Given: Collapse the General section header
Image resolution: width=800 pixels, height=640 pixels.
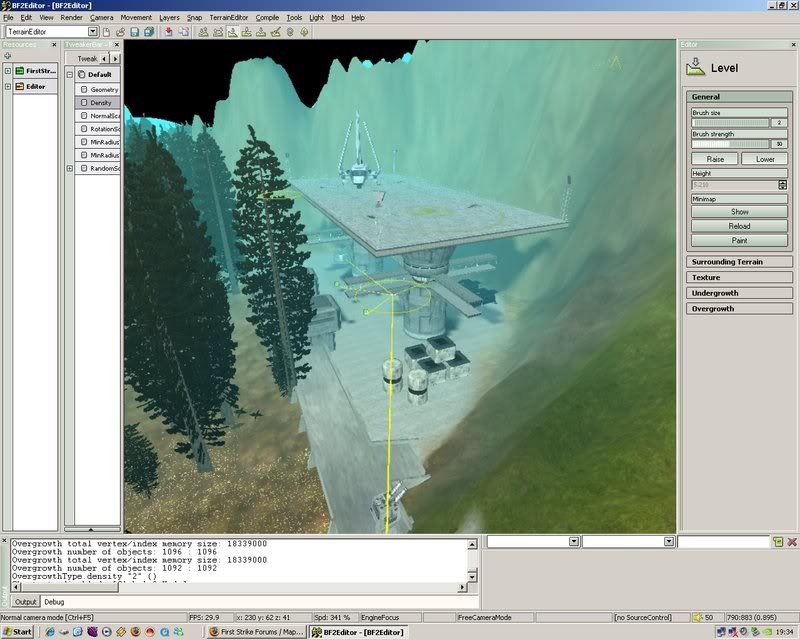Looking at the screenshot, I should (x=739, y=96).
